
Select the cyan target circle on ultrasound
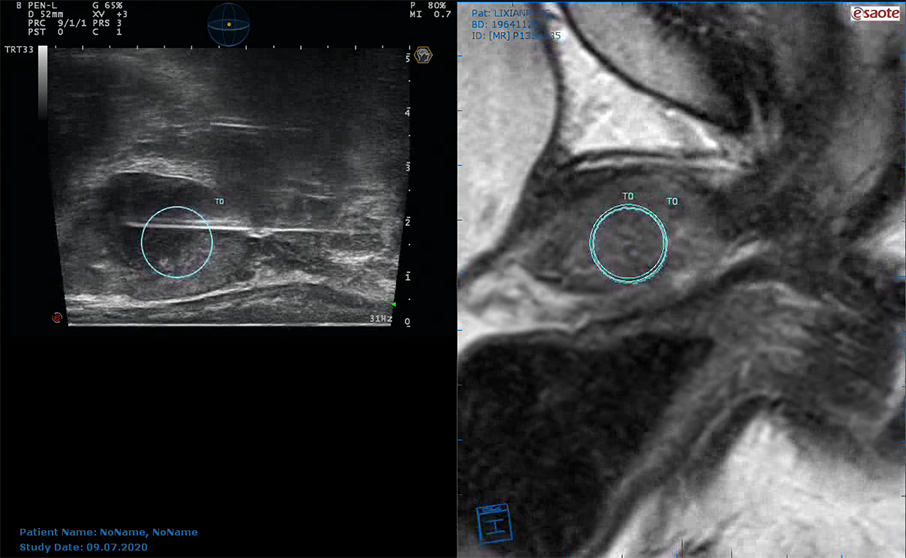(x=177, y=243)
